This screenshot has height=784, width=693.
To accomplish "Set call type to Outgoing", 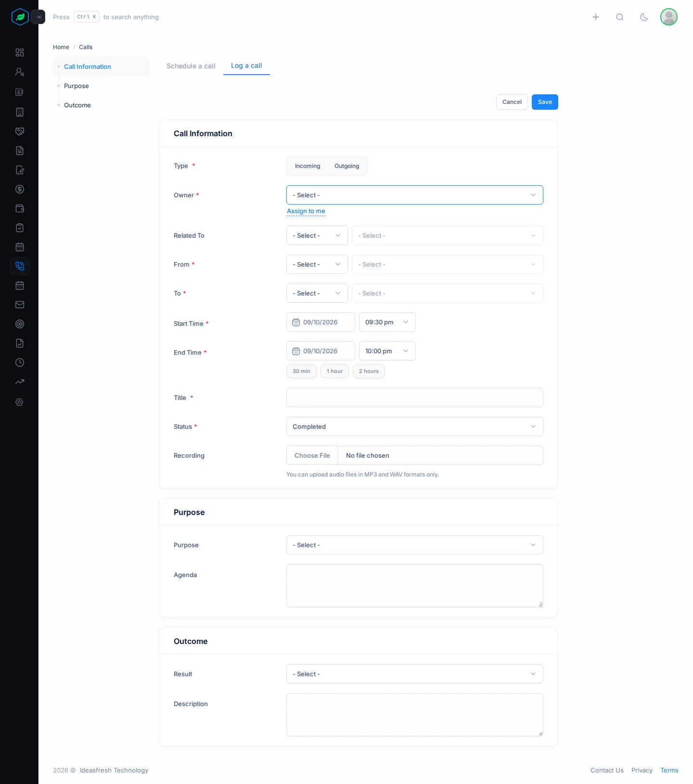I will tap(346, 166).
